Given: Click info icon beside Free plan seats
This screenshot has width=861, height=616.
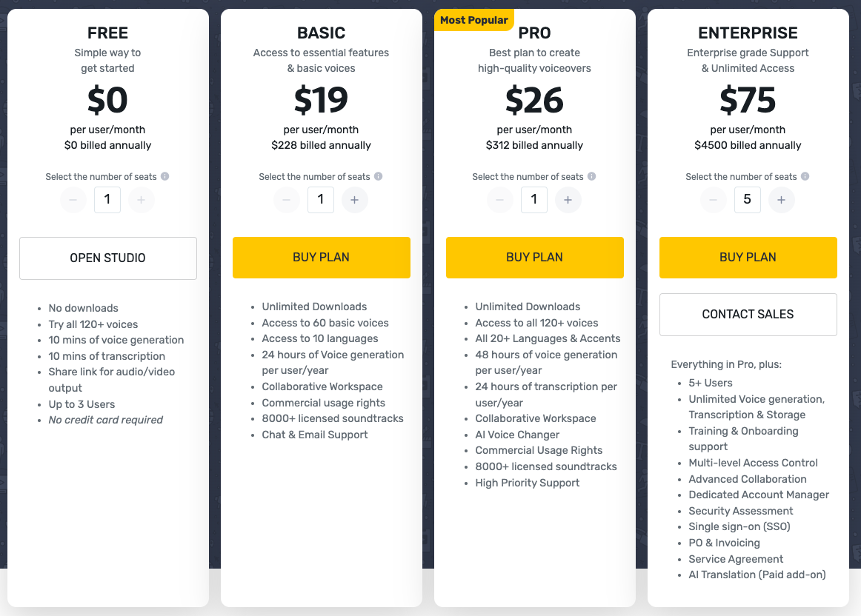Looking at the screenshot, I should 164,176.
